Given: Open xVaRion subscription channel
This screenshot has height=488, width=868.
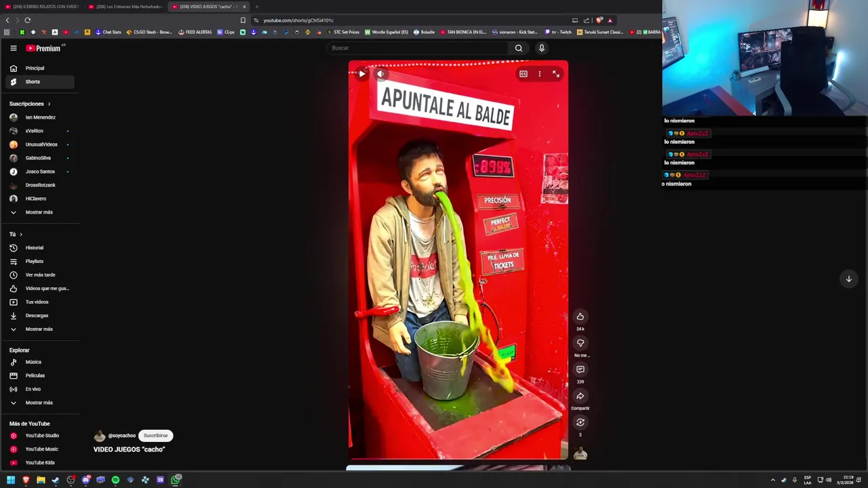Looking at the screenshot, I should tap(40, 131).
